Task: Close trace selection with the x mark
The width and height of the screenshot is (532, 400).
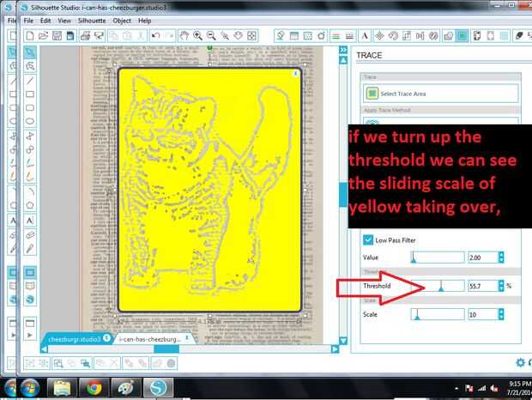Action: coord(296,73)
